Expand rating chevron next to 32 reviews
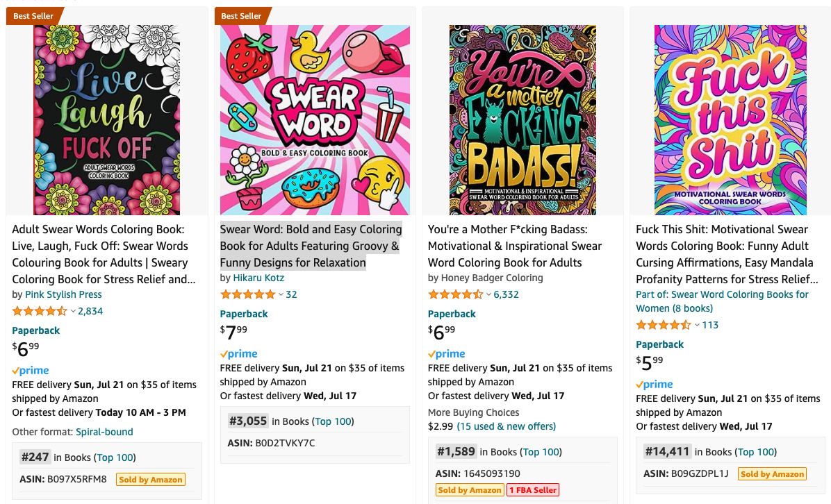Viewport: 831px width, 504px height. point(281,295)
